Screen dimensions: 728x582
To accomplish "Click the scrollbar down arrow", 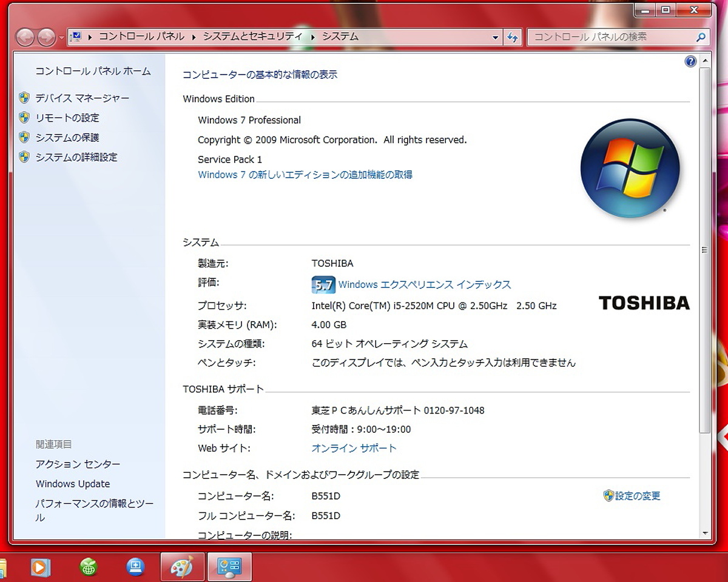I will [704, 533].
